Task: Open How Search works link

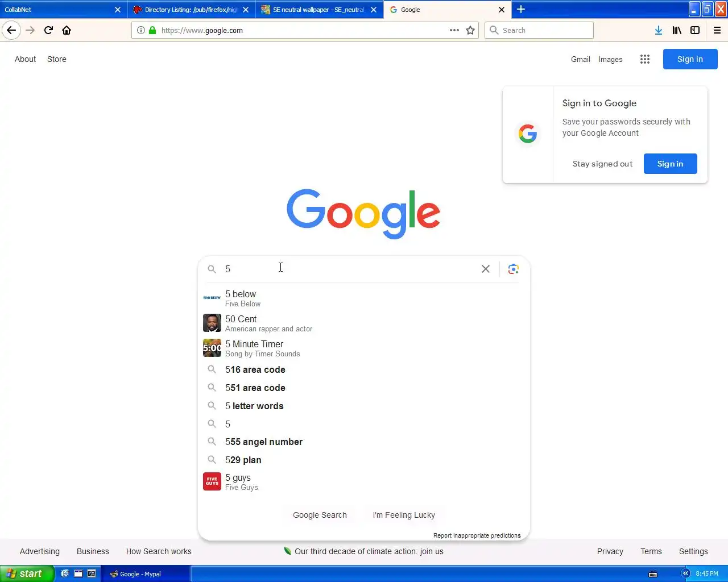Action: coord(159,551)
